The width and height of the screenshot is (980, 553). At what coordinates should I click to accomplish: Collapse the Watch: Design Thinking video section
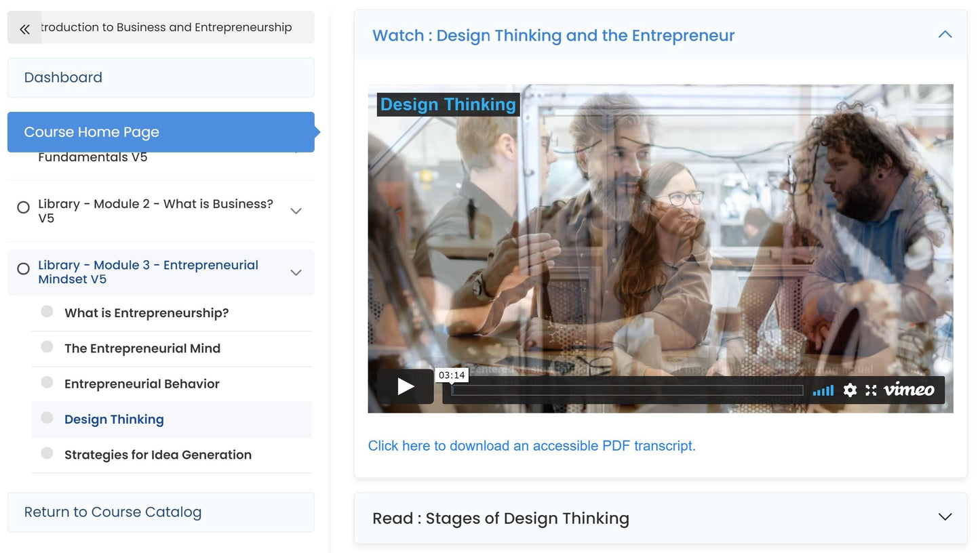[x=945, y=34]
